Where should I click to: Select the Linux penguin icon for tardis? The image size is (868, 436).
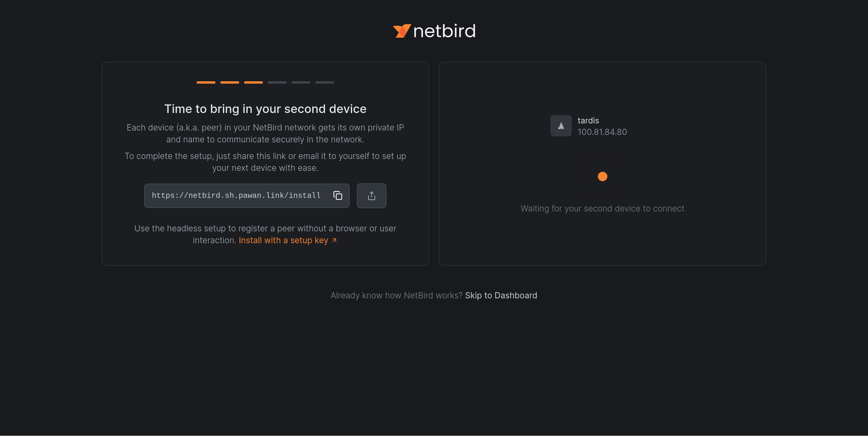click(x=561, y=125)
